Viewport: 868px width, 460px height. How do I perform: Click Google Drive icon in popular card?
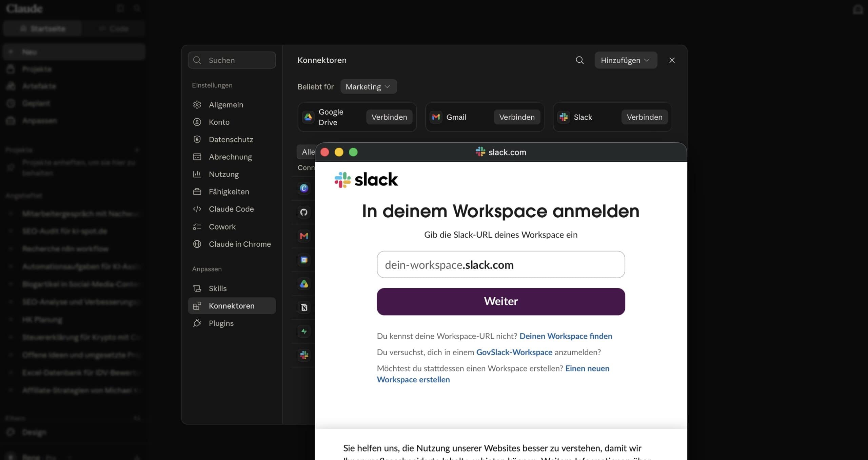tap(308, 117)
